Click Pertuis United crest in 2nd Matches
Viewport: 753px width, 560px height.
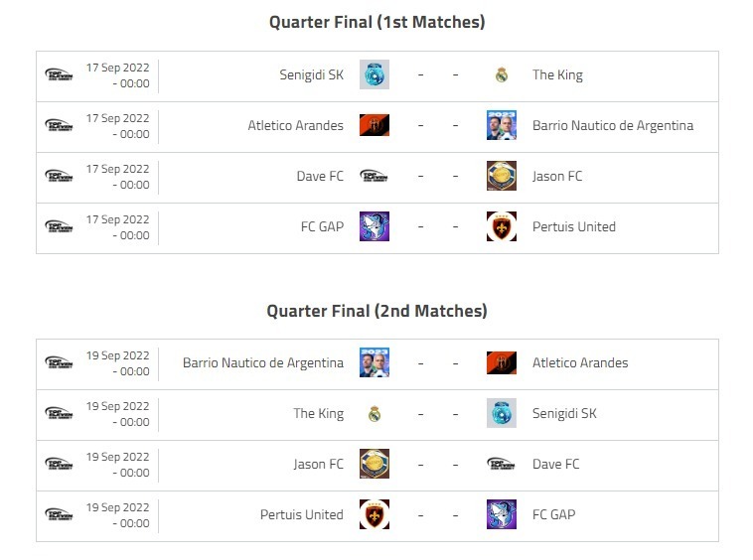(374, 514)
